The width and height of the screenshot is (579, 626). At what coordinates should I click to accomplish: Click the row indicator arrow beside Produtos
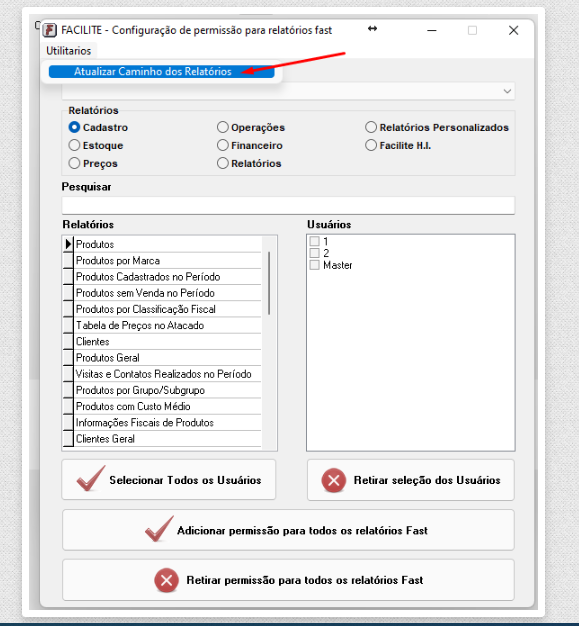pyautogui.click(x=68, y=244)
